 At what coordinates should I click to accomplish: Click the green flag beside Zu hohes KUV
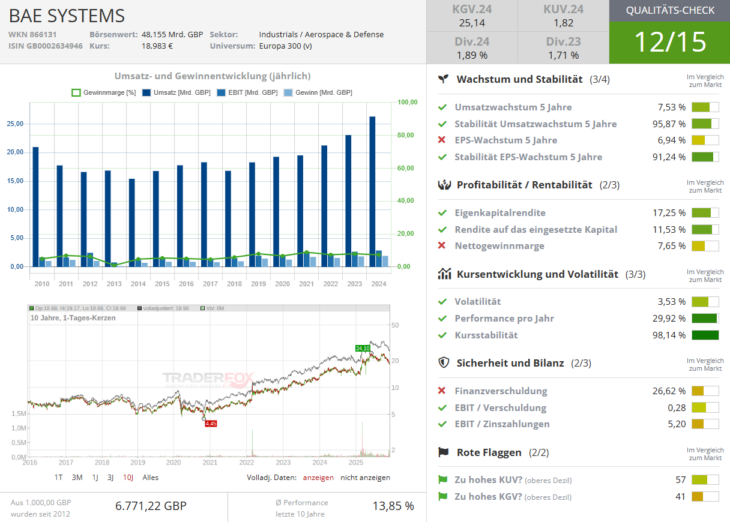pos(443,479)
